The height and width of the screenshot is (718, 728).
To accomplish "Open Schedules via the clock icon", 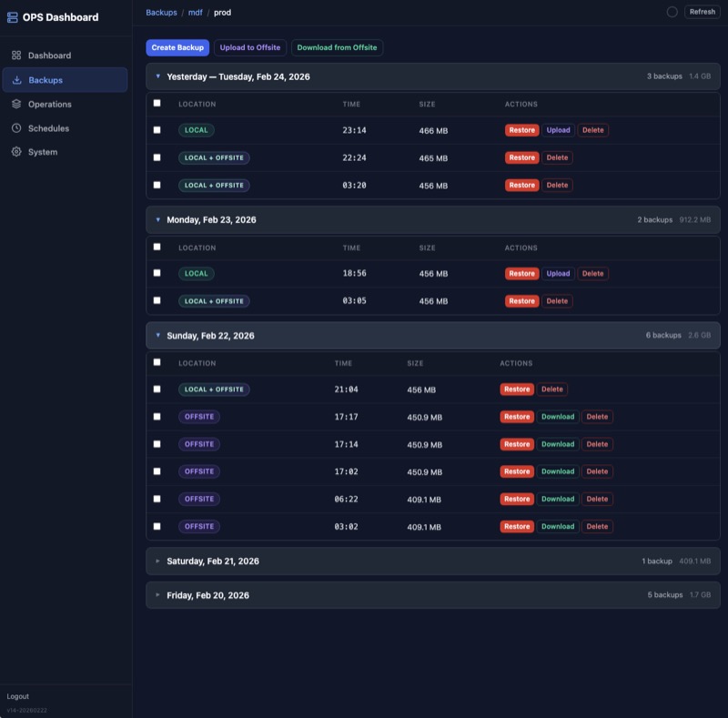I will coord(16,127).
